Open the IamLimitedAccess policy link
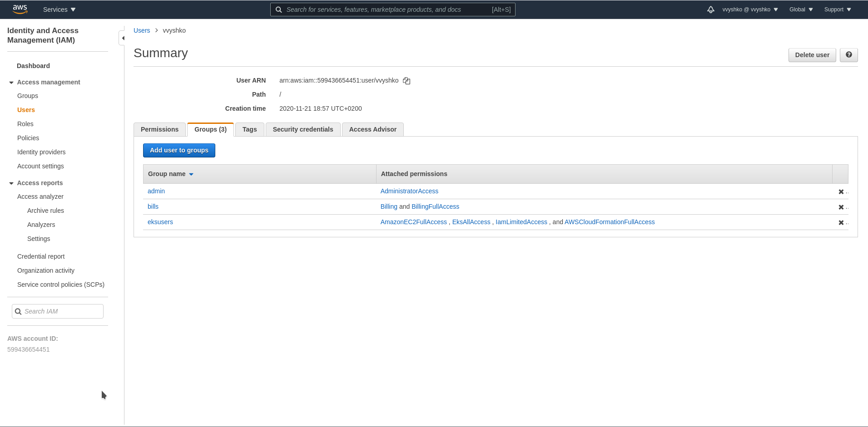The width and height of the screenshot is (868, 427). 521,222
